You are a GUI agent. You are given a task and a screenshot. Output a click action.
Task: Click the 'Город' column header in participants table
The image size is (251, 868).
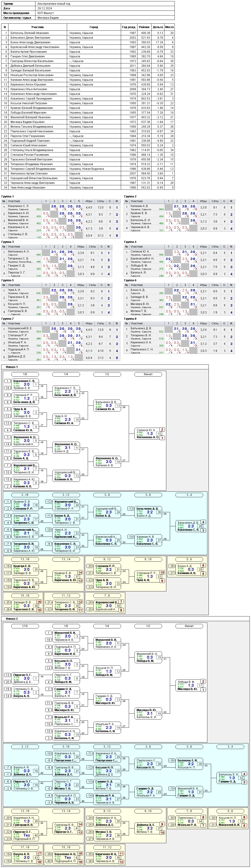94,27
